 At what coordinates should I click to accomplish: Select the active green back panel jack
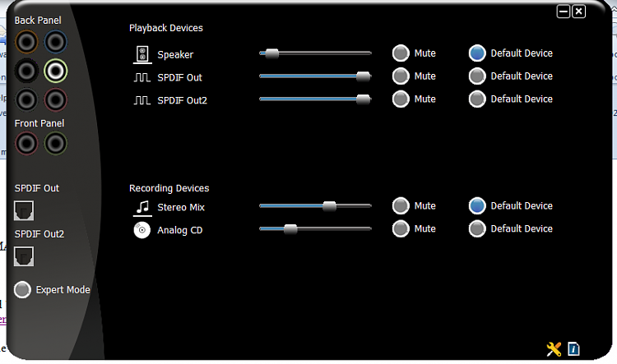pyautogui.click(x=55, y=71)
